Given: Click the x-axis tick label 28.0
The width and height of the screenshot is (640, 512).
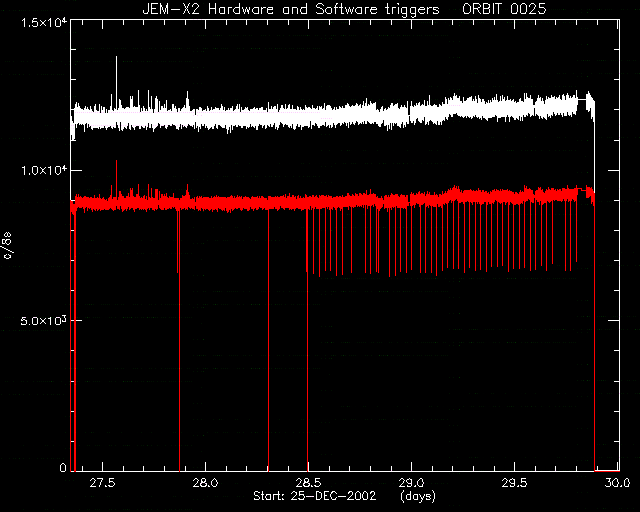Looking at the screenshot, I should click(x=205, y=483).
